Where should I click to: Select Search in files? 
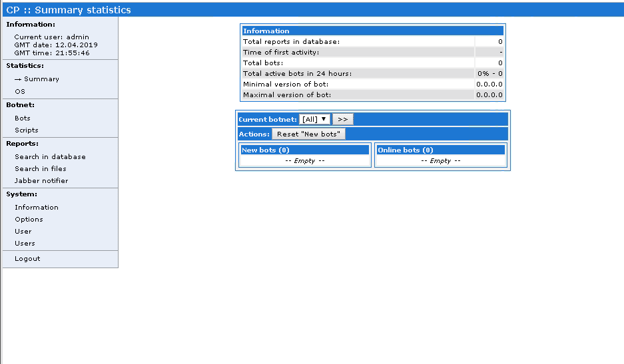point(41,169)
